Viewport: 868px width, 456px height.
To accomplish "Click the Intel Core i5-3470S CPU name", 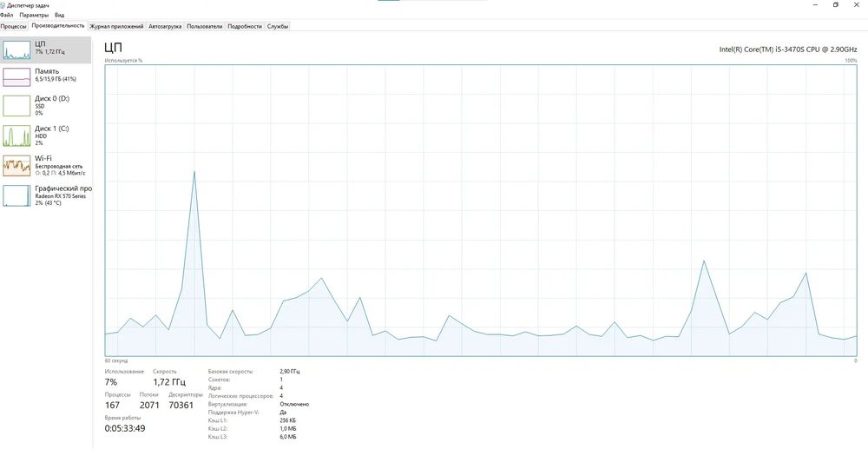I will click(788, 50).
